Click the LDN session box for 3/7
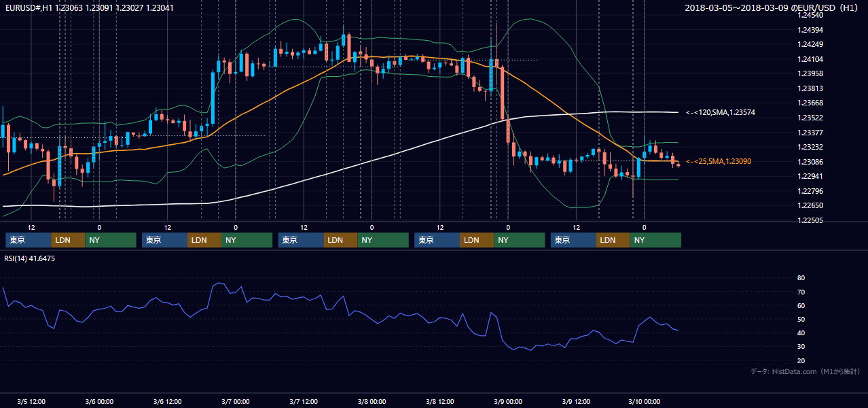The image size is (868, 408). 342,240
